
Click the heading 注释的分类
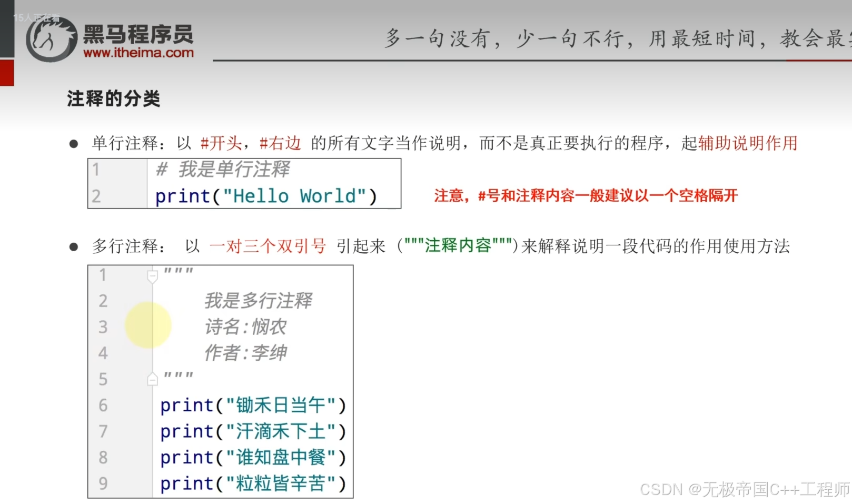point(113,98)
